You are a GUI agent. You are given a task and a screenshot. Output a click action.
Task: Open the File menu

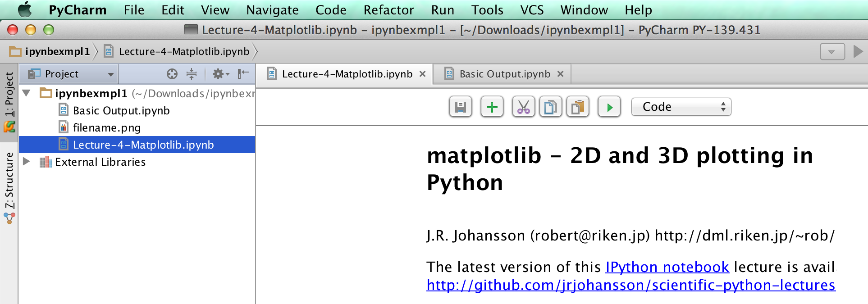134,10
